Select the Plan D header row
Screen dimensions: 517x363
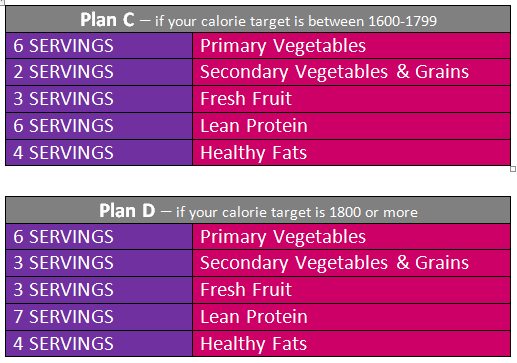point(258,210)
